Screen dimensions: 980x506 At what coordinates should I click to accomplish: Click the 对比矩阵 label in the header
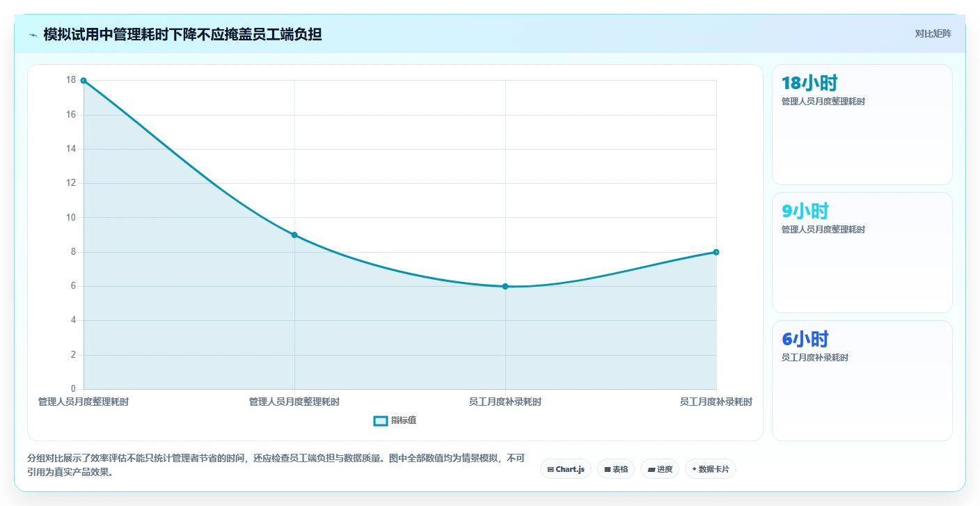point(933,33)
